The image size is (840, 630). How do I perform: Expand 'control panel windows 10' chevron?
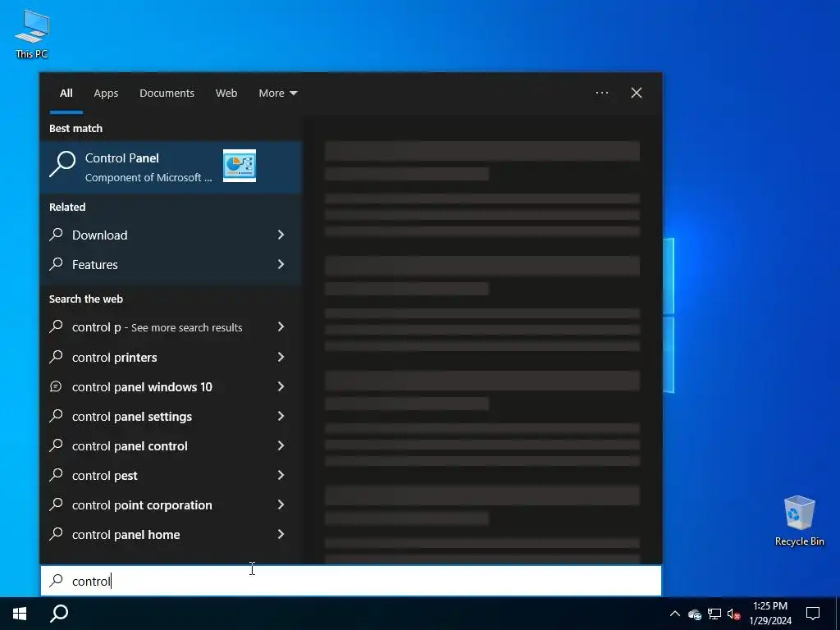coord(281,387)
